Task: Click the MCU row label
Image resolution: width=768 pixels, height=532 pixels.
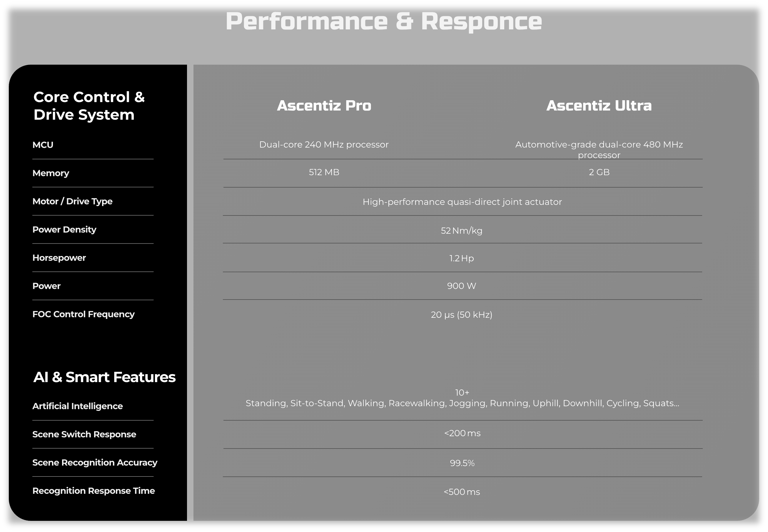Action: click(x=43, y=145)
